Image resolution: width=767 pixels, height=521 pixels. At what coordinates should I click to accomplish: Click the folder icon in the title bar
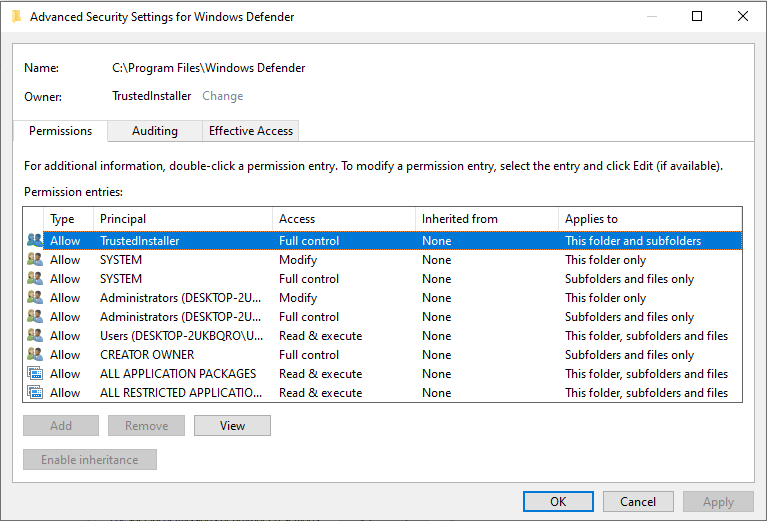[16, 17]
